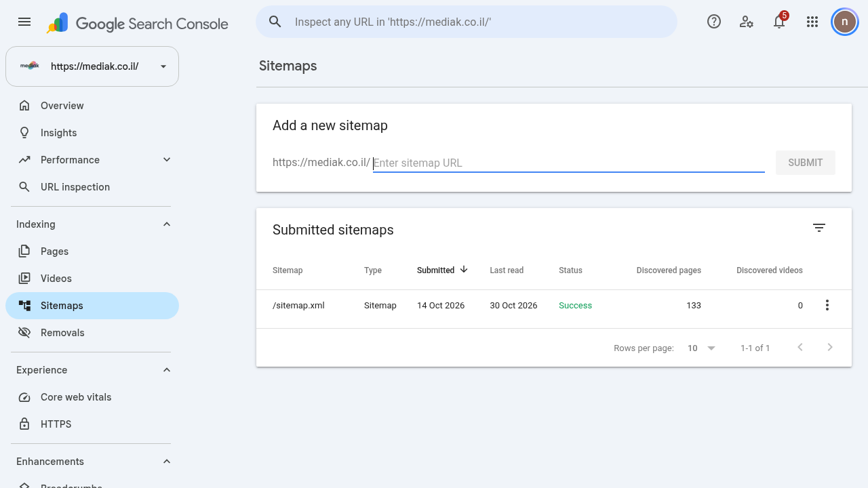868x488 pixels.
Task: Click the 30 Oct 2026 last read date
Action: [513, 306]
